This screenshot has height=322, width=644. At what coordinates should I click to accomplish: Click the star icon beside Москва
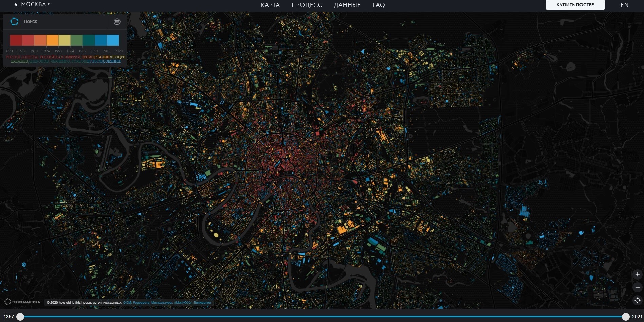coord(16,5)
